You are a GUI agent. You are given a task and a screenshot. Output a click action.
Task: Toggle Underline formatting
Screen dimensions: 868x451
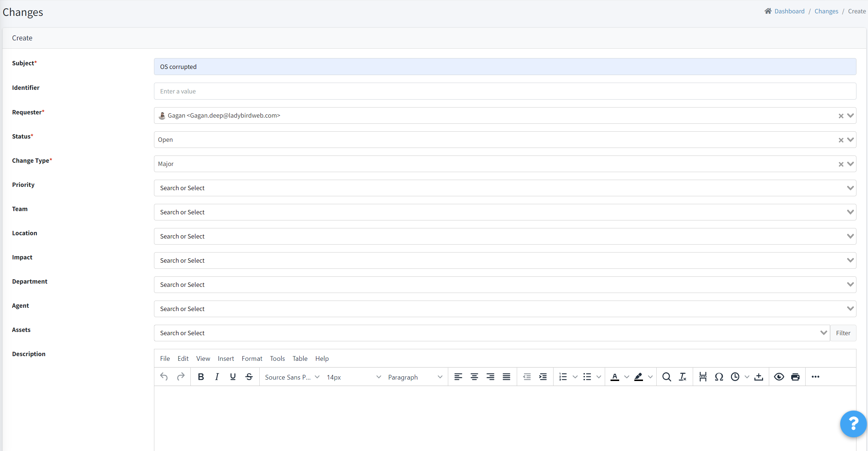(x=233, y=377)
